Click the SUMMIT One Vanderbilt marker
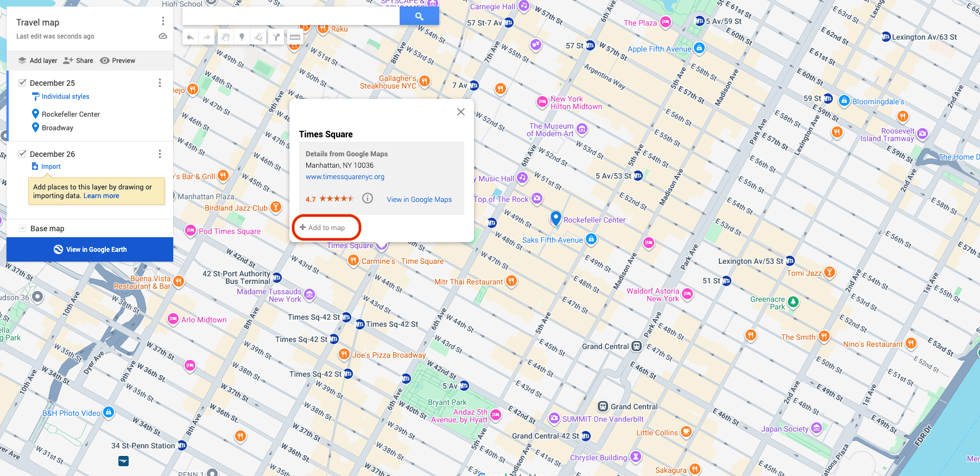 pos(554,418)
